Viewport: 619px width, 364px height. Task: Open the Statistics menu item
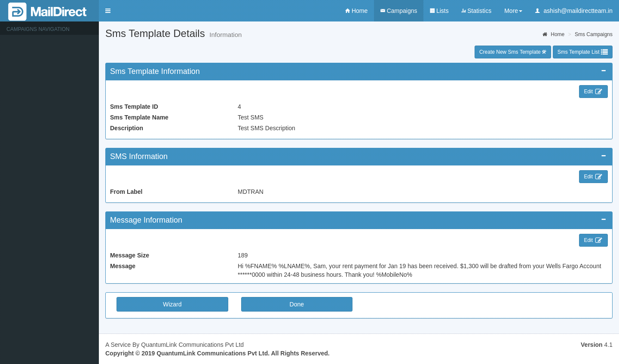point(476,11)
